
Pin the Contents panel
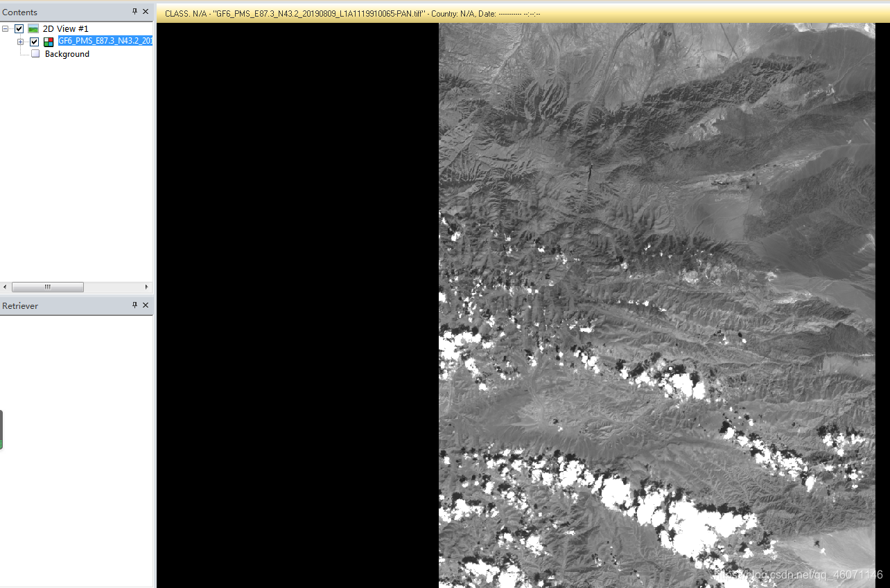(135, 12)
